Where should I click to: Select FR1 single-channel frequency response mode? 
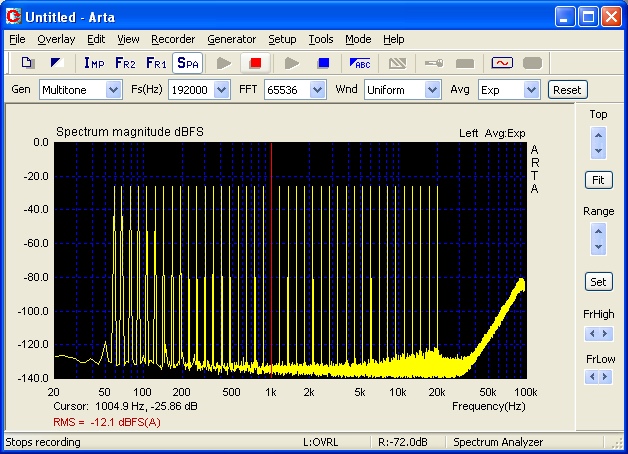click(156, 63)
